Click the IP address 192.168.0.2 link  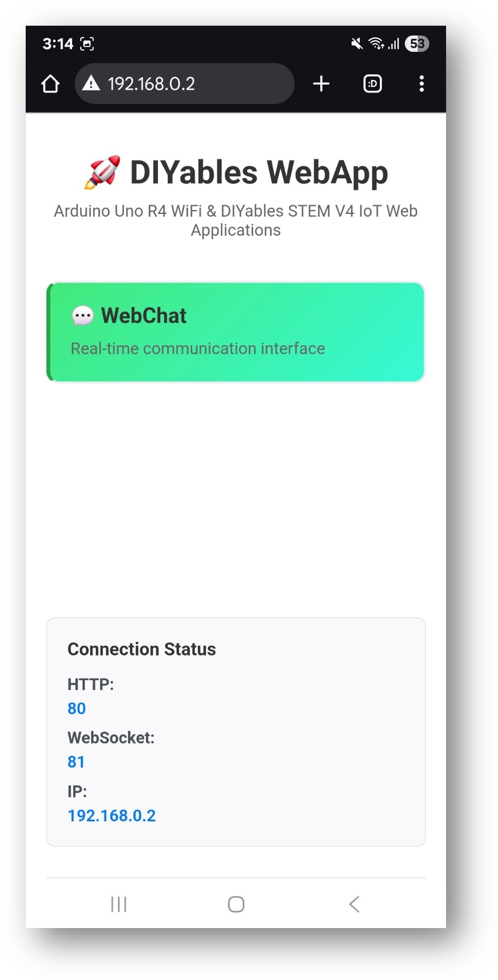111,815
